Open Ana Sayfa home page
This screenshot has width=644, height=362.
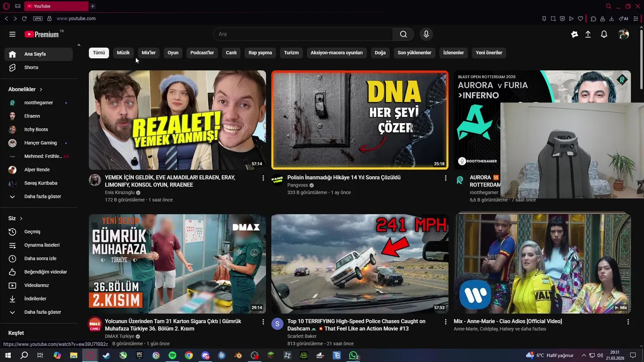[x=38, y=54]
